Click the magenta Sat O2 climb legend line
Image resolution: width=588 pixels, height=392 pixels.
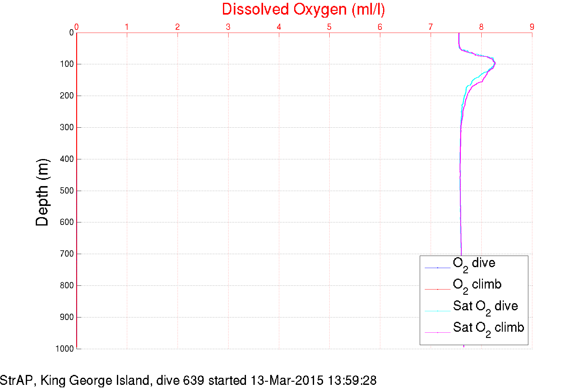(x=438, y=332)
